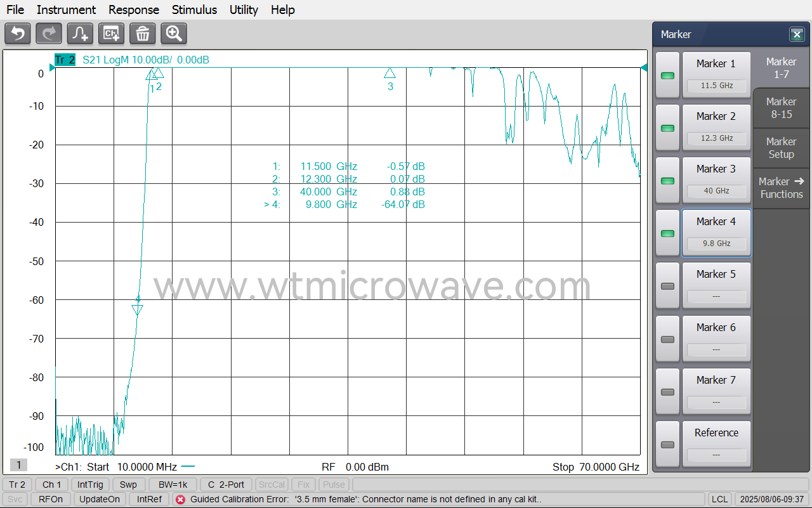Open the Stimulus menu
This screenshot has width=812, height=508.
pos(194,10)
